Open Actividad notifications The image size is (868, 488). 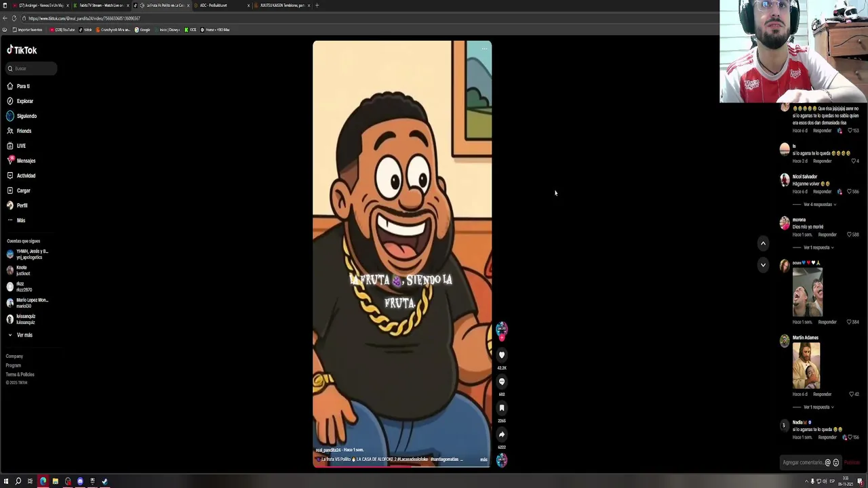pos(20,176)
